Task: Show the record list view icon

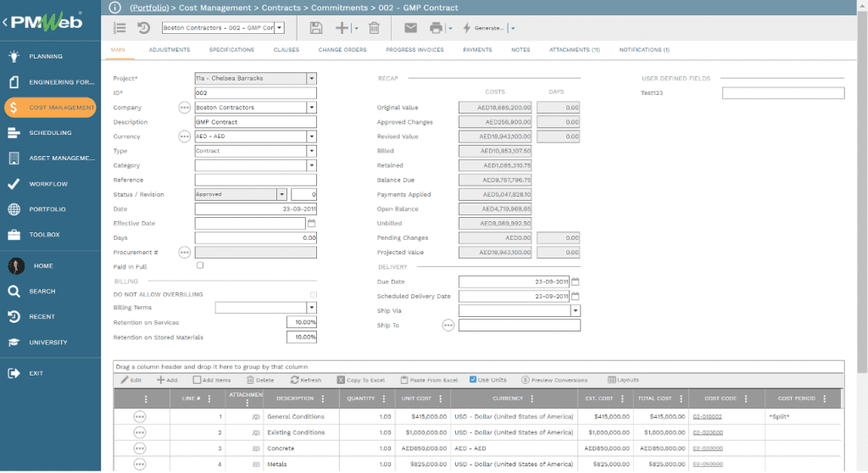Action: (x=120, y=28)
